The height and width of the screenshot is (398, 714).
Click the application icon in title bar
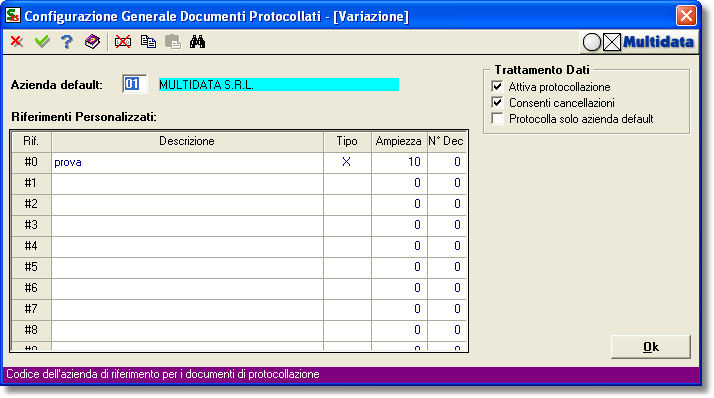[13, 15]
